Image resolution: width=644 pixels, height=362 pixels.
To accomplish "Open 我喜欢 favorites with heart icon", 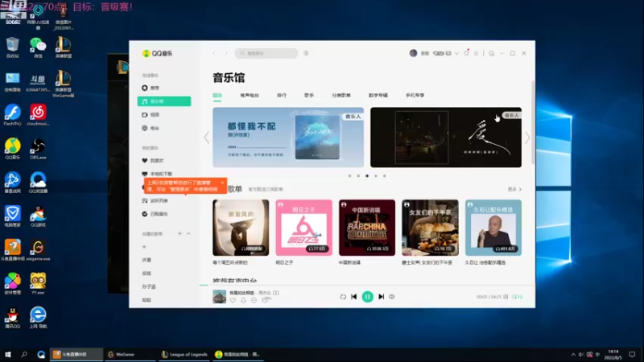I will pyautogui.click(x=152, y=160).
